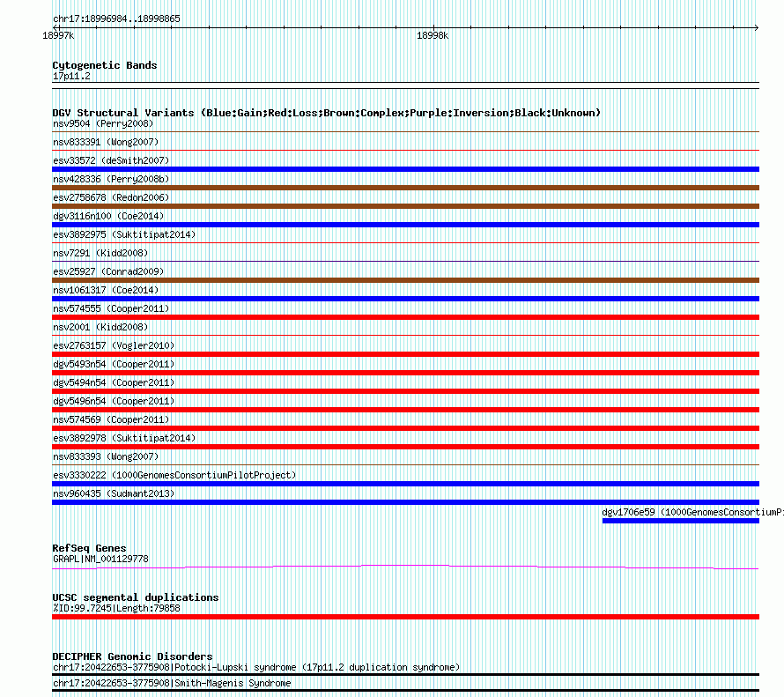Image resolution: width=784 pixels, height=697 pixels.
Task: Select red bar under dgv5496n54 (Cooper2011)
Action: click(x=405, y=410)
